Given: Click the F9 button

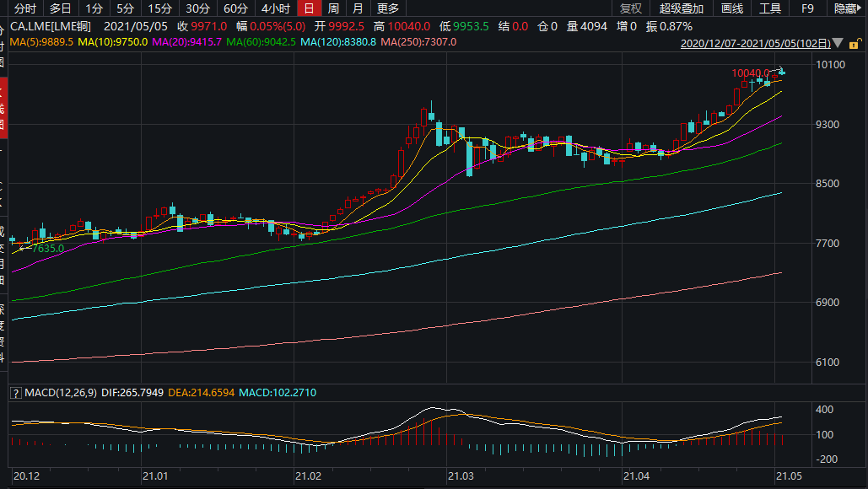Looking at the screenshot, I should click(x=807, y=8).
